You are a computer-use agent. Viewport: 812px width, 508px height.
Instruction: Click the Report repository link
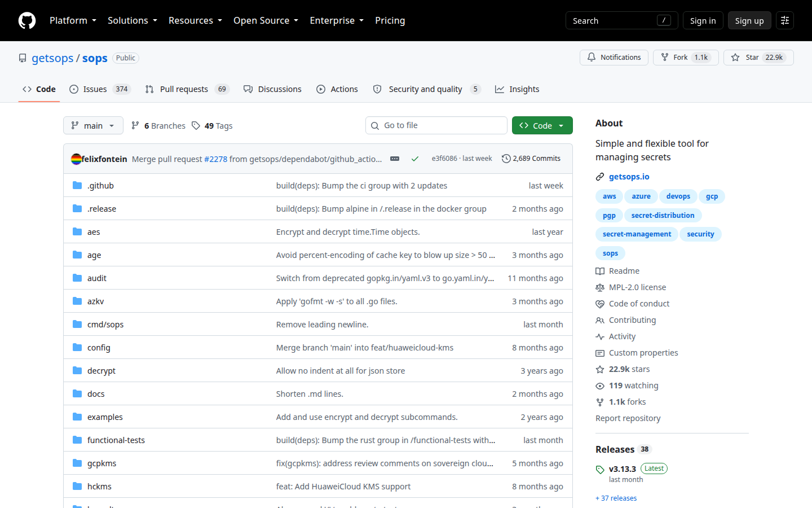coord(628,418)
